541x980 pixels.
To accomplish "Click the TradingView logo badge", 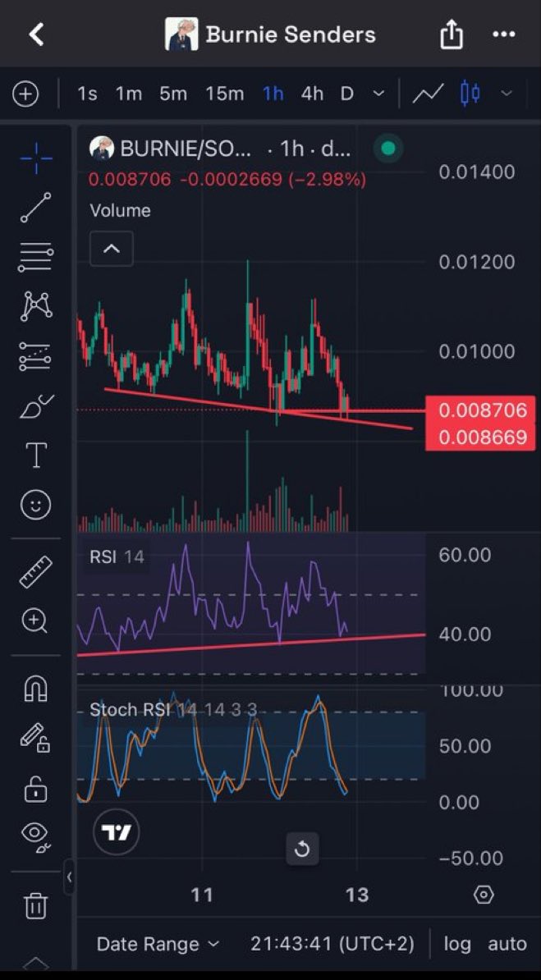I will (x=117, y=832).
